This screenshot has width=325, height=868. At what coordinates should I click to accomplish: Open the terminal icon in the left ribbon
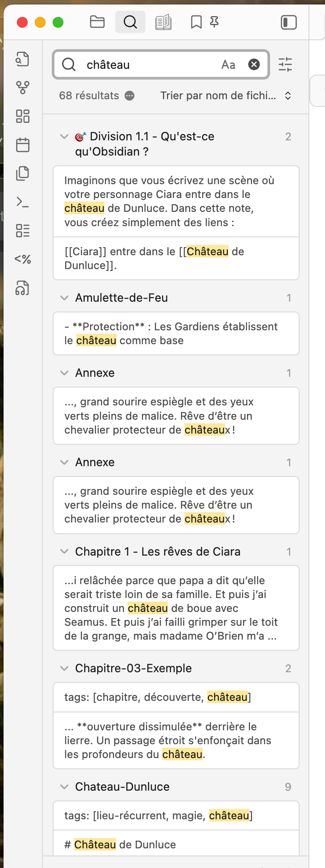[22, 202]
